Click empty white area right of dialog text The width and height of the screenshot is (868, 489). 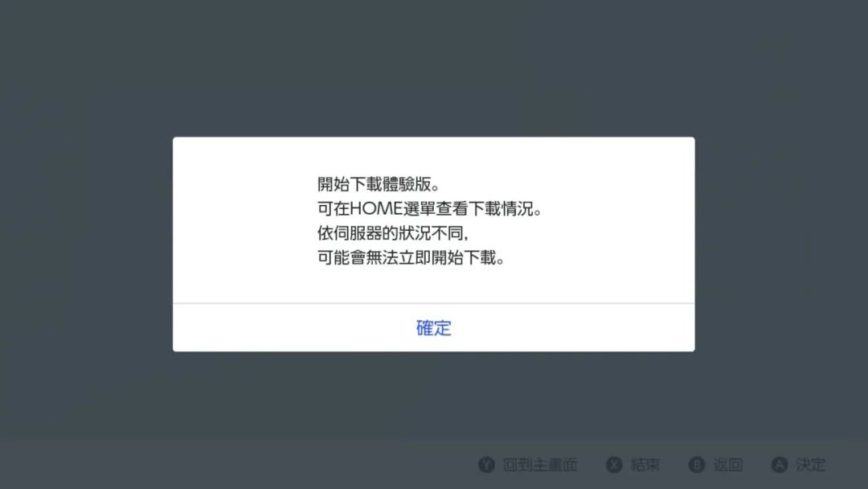pos(620,221)
